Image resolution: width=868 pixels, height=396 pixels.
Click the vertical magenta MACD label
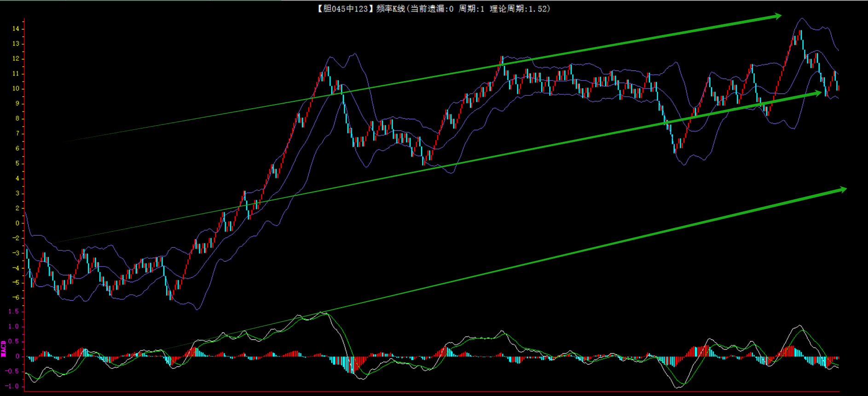tap(4, 349)
